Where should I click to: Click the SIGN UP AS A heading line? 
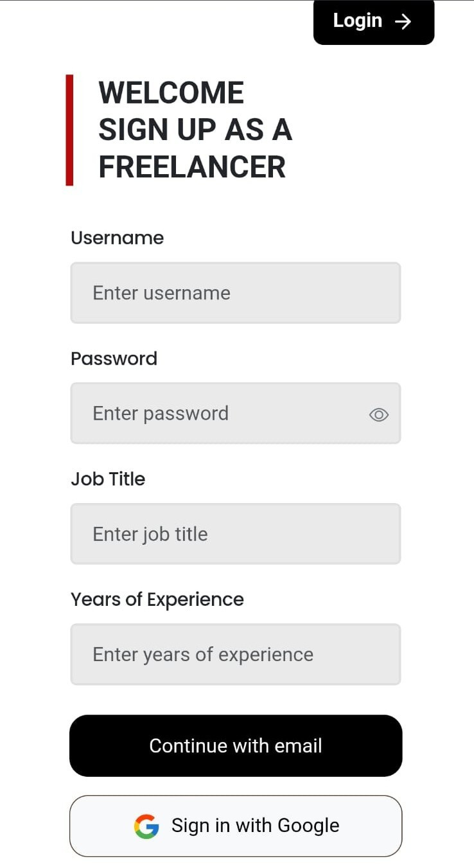(x=195, y=130)
